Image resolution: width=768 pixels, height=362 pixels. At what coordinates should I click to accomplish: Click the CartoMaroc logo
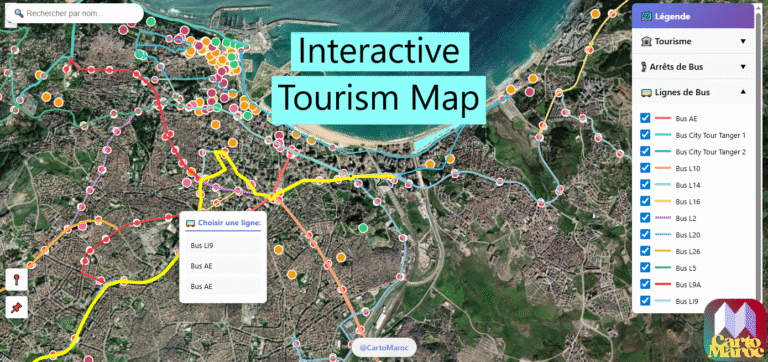(x=735, y=330)
